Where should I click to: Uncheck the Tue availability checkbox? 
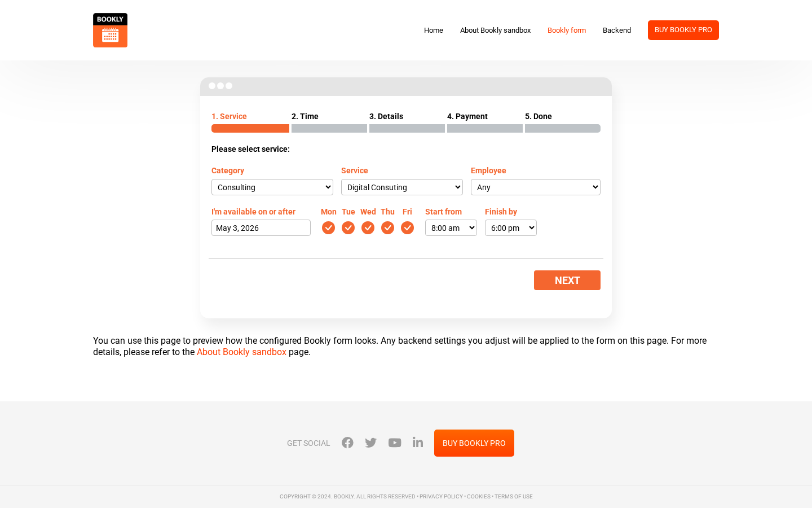coord(348,227)
